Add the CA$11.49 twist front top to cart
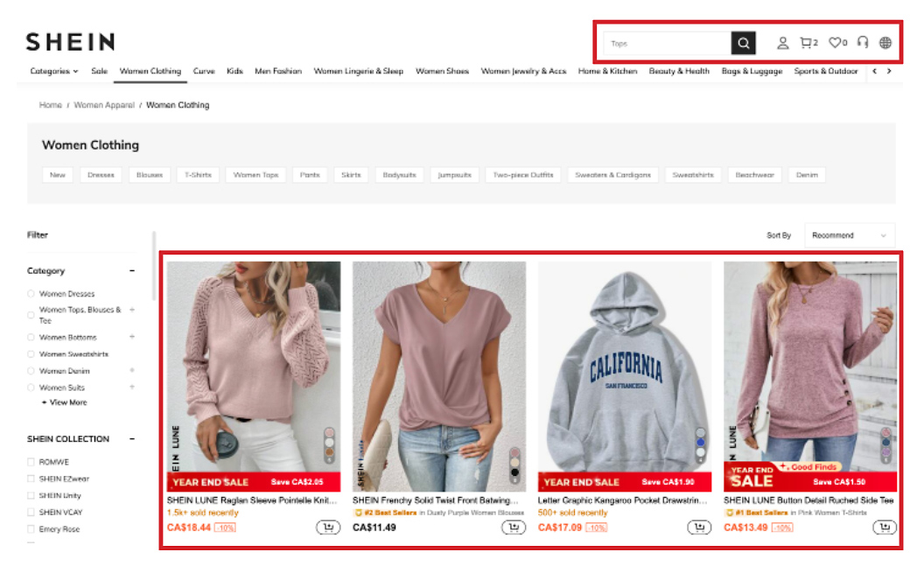This screenshot has width=924, height=573. pos(514,528)
